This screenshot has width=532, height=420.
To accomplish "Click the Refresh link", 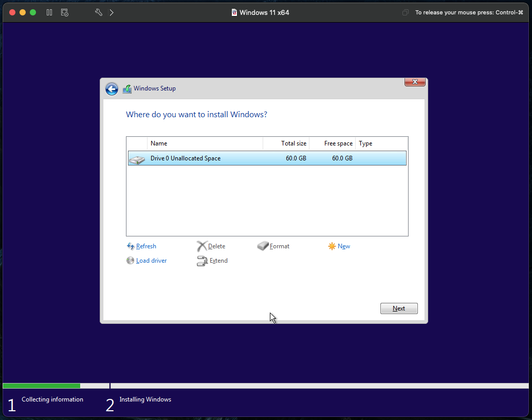I will pyautogui.click(x=146, y=246).
